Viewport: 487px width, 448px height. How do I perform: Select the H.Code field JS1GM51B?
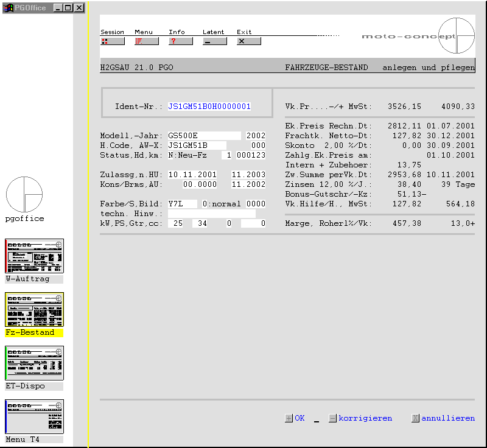197,145
